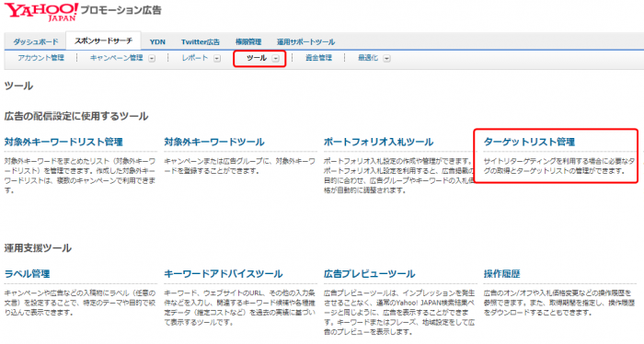Click the description under ポートフォリオ入札ツール
644x344 pixels.
pos(399,176)
